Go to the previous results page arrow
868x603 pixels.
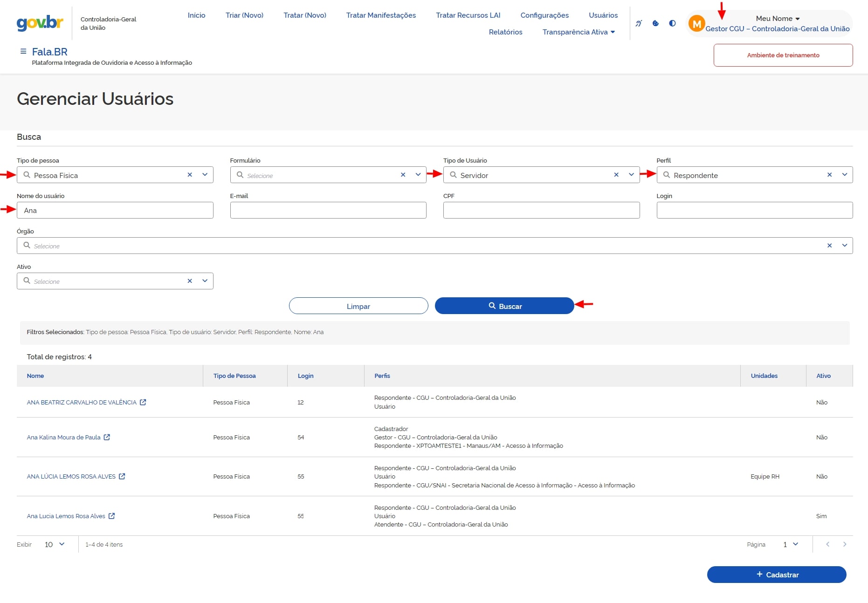(828, 544)
